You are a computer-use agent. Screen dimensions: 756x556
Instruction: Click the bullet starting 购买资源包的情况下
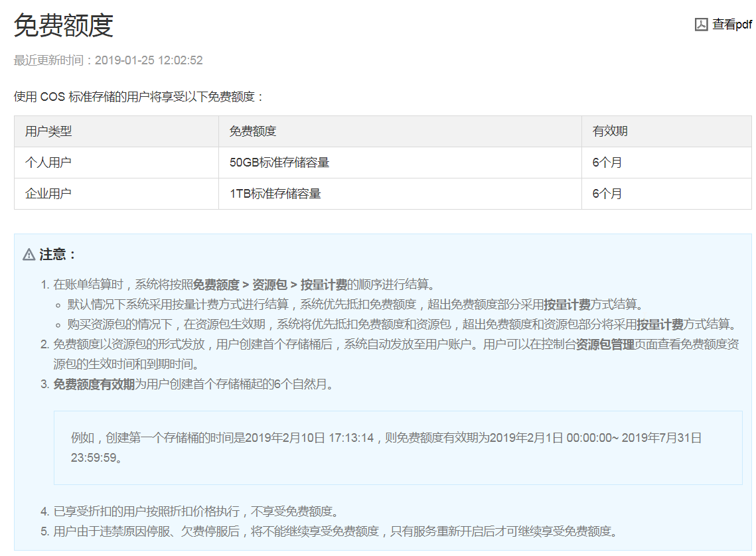(402, 324)
